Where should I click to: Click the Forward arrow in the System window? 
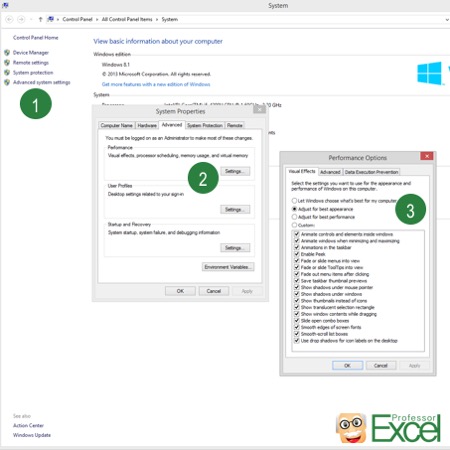[21, 19]
